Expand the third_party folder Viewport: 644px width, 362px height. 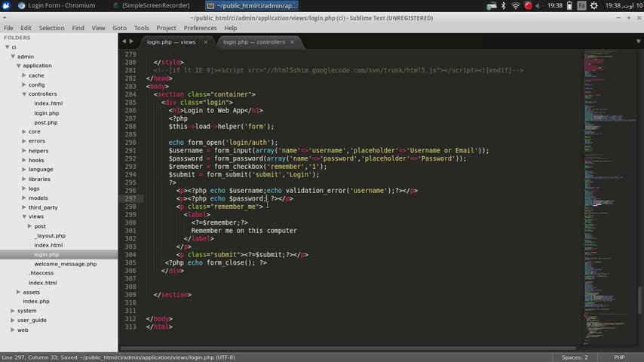tap(24, 207)
